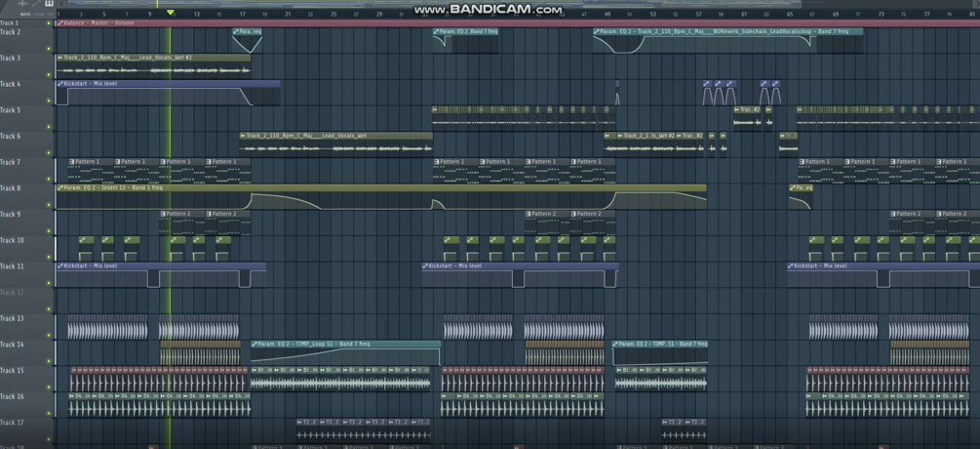980x449 pixels.
Task: Mute Track 1 with its green LED
Action: pos(49,23)
